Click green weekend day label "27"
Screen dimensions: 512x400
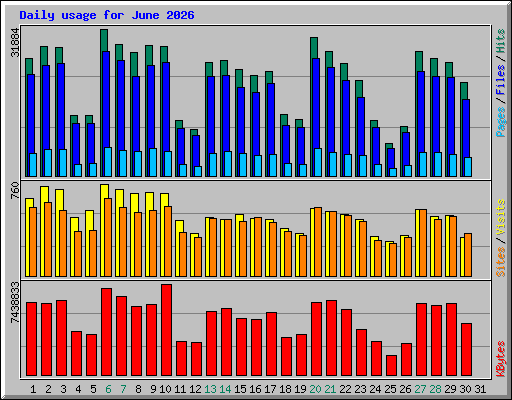point(420,389)
